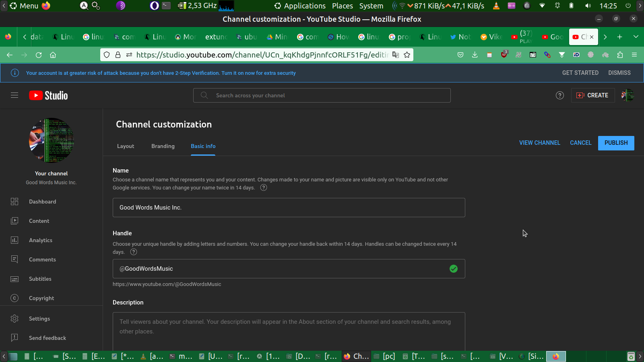
Task: Click the VIEW CHANNEL link
Action: [x=539, y=143]
